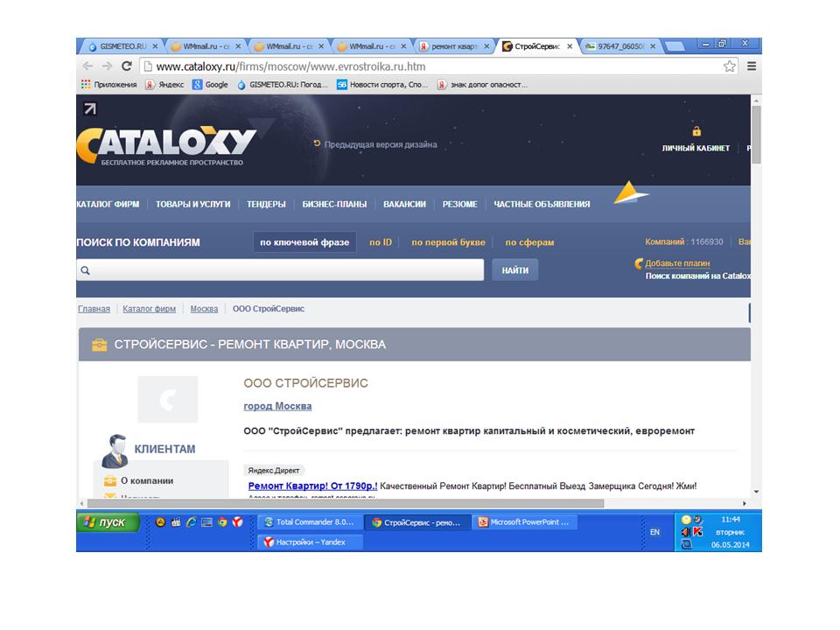
Task: Click the Яндекс.Директ label
Action: click(274, 471)
